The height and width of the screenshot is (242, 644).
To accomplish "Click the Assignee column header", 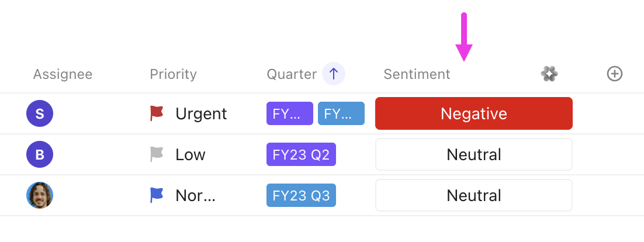I will point(63,74).
